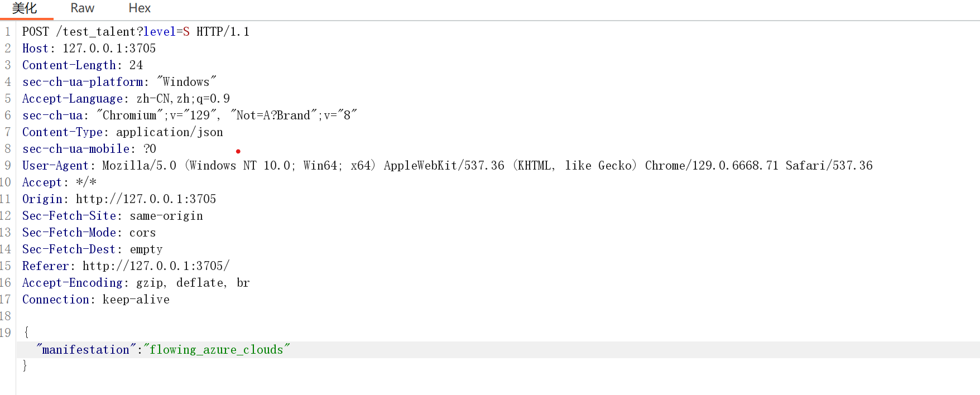Click the Sec-Fetch-Mode cors value
The height and width of the screenshot is (395, 980).
[142, 233]
